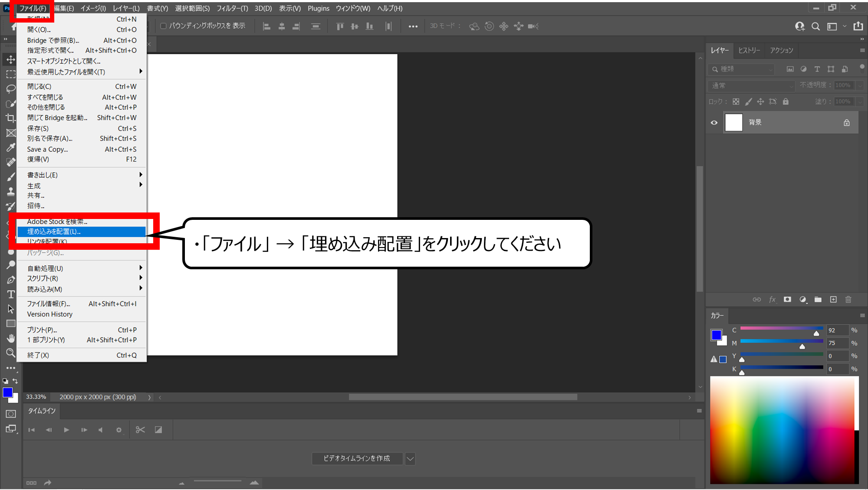Select the Zoom tool
The height and width of the screenshot is (490, 868).
click(x=11, y=353)
